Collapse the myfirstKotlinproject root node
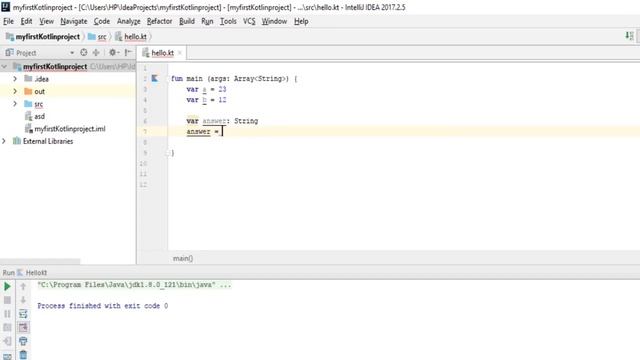The width and height of the screenshot is (640, 360). [4, 66]
